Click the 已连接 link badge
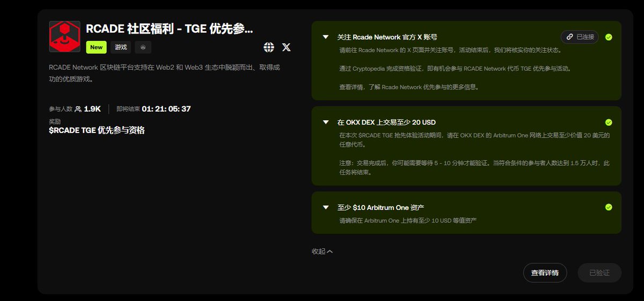Viewport: 644px width, 301px height. (580, 37)
